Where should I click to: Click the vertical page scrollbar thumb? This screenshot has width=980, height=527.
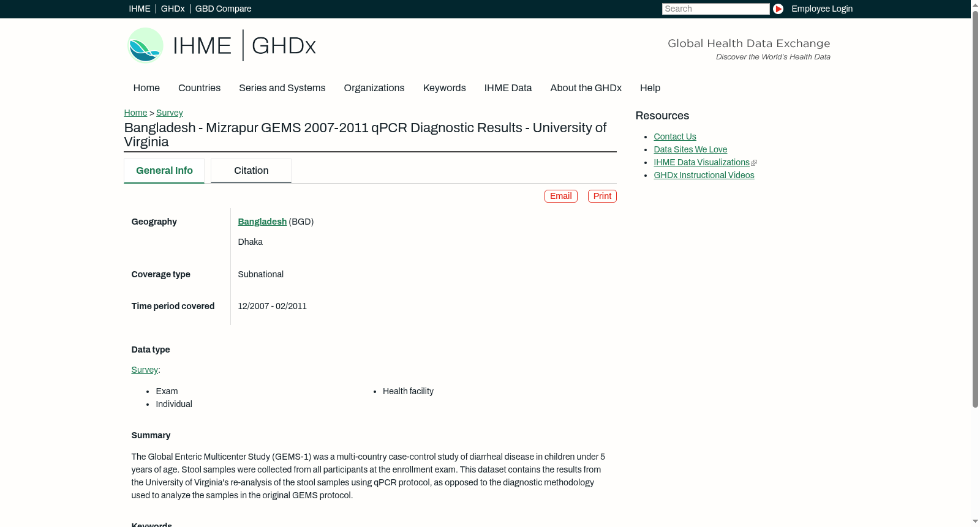(975, 208)
